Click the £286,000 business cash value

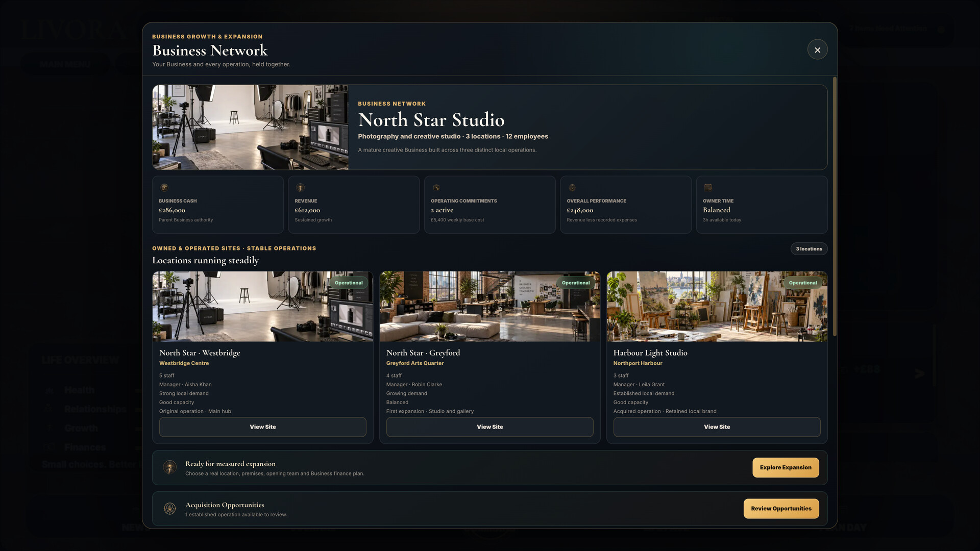172,210
